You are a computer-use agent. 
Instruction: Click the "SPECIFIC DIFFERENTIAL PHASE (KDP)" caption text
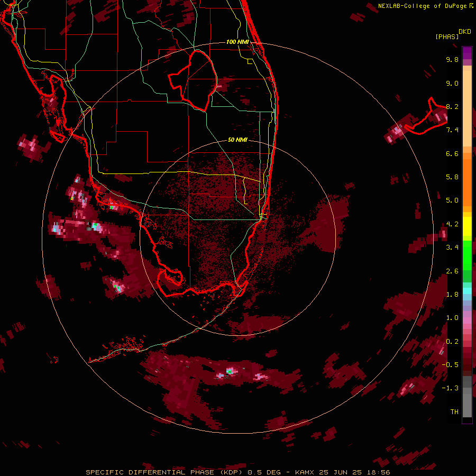point(166,472)
